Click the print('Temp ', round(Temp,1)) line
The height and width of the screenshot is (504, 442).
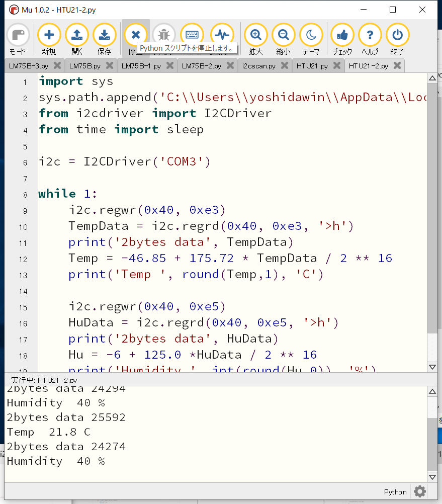click(x=196, y=274)
